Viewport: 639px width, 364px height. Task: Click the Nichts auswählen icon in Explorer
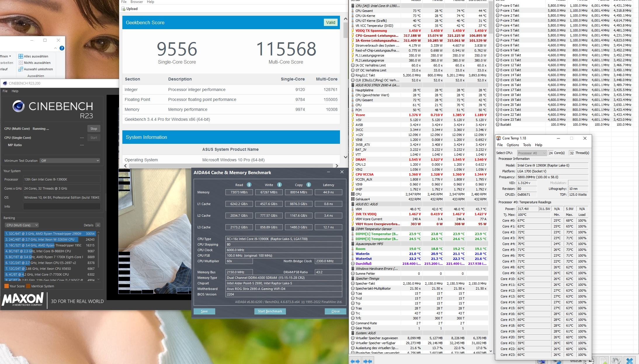[x=21, y=63]
